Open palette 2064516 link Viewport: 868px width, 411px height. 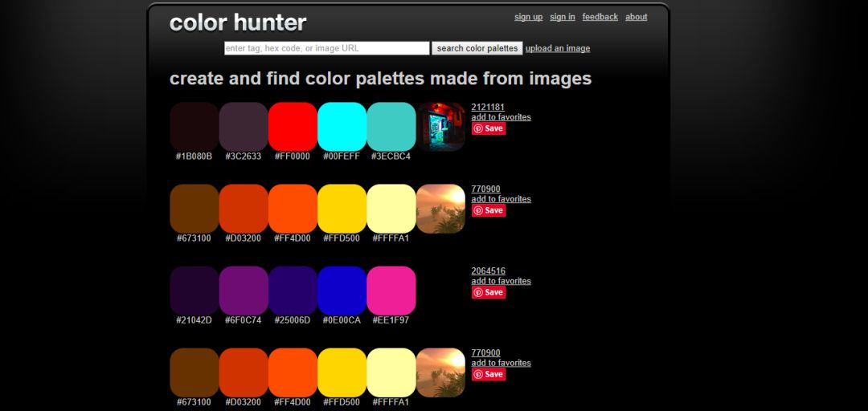(489, 271)
